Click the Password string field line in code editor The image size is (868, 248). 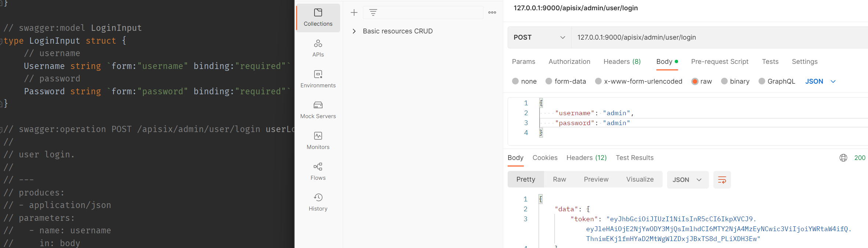[x=157, y=91]
